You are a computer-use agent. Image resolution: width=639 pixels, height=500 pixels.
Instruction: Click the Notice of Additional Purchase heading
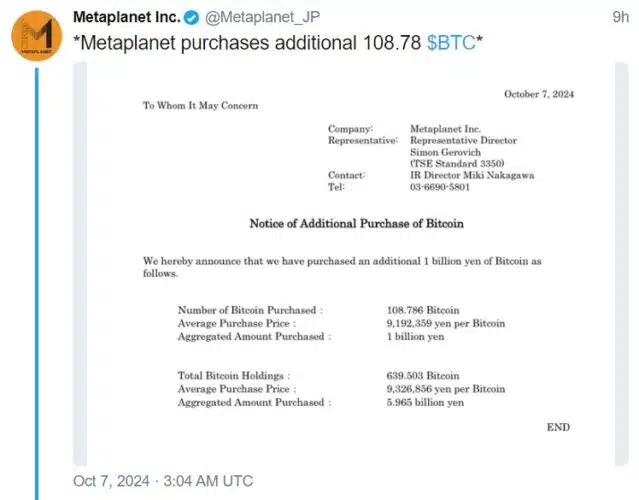pyautogui.click(x=357, y=223)
